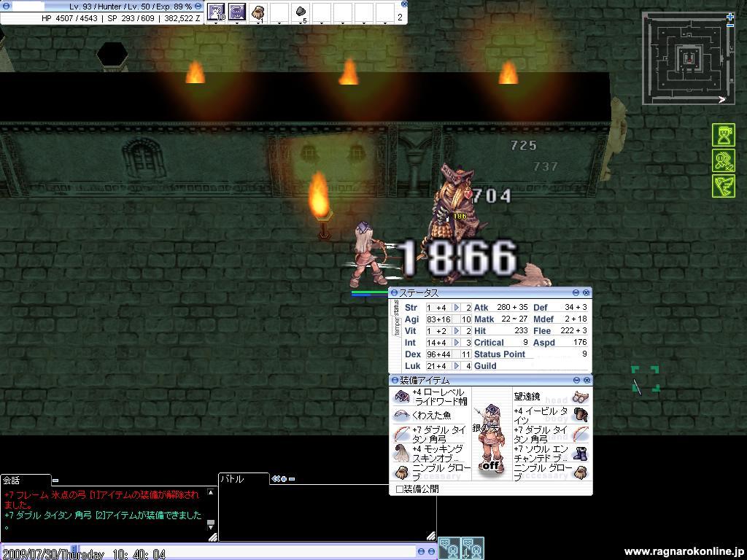Close the ステータス status window
This screenshot has height=560, width=747.
coord(586,293)
